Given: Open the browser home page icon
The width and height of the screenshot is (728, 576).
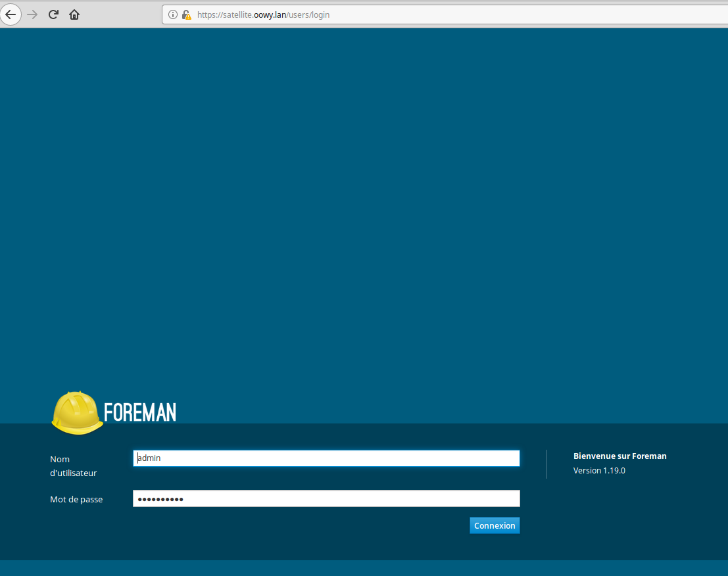Looking at the screenshot, I should 74,14.
